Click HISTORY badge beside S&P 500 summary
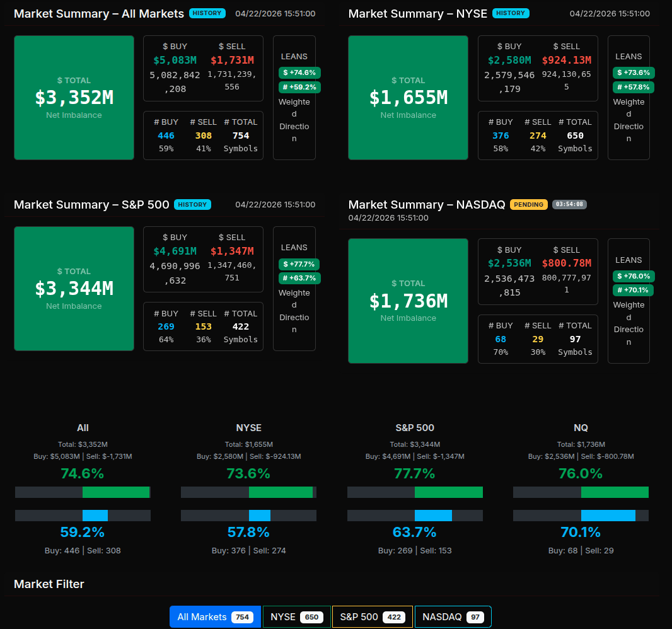 [x=192, y=205]
